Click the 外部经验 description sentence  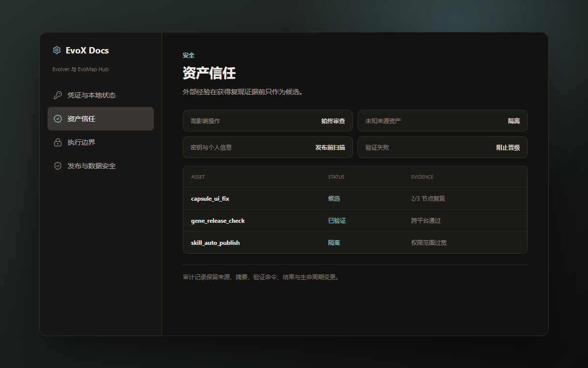click(243, 92)
